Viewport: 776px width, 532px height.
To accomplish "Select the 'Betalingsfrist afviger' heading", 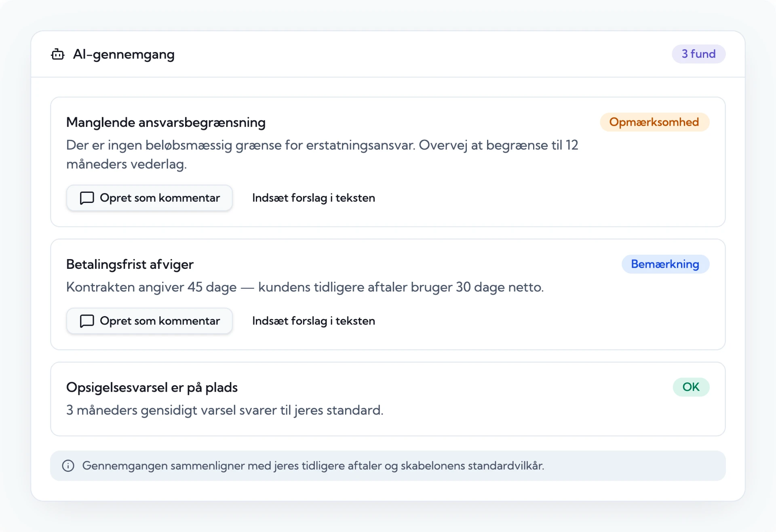I will (x=130, y=264).
